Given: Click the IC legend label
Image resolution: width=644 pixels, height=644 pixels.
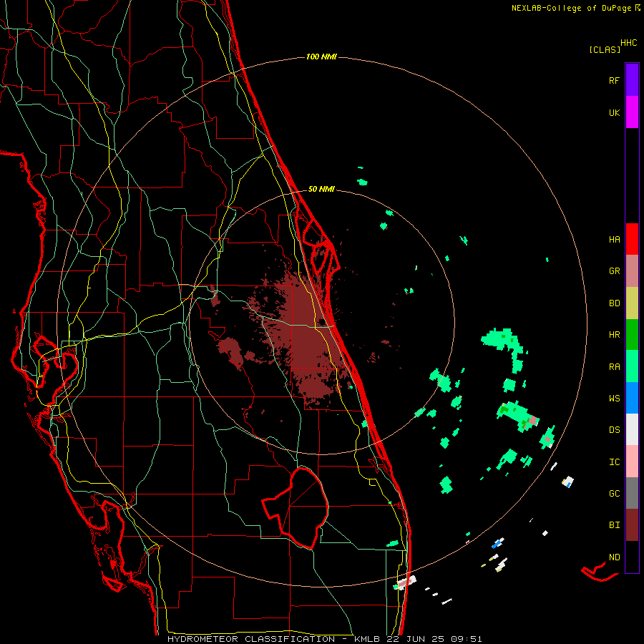Looking at the screenshot, I should point(614,462).
